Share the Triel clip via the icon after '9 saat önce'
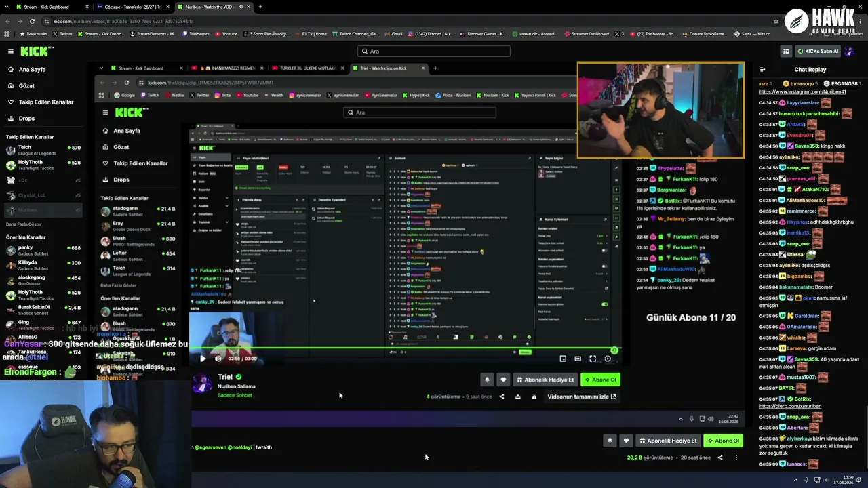 (x=502, y=396)
